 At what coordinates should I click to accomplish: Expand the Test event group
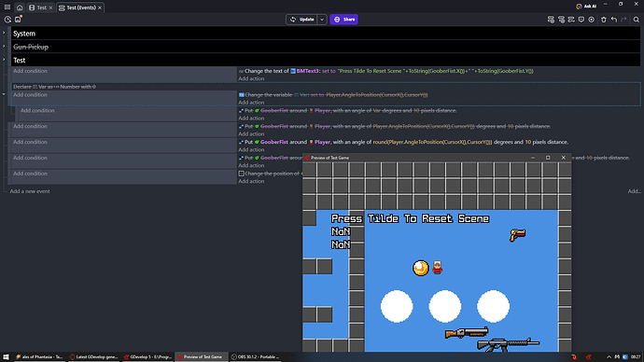[x=4, y=60]
